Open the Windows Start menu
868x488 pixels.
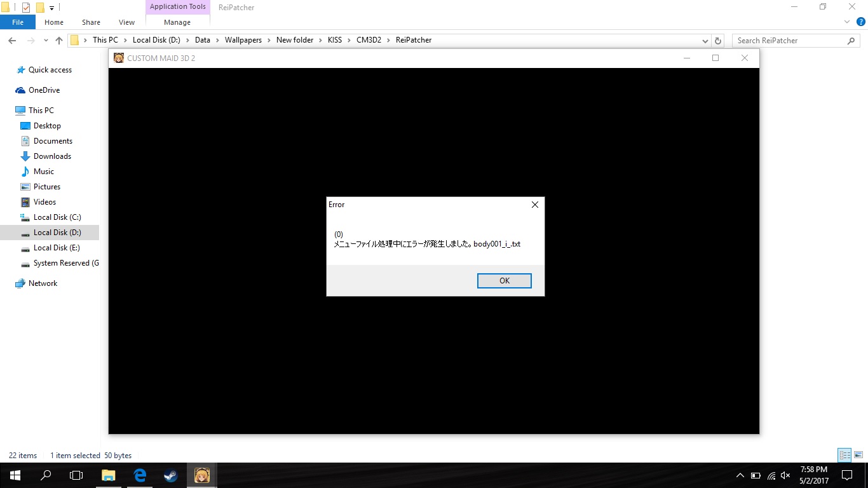pos(15,475)
